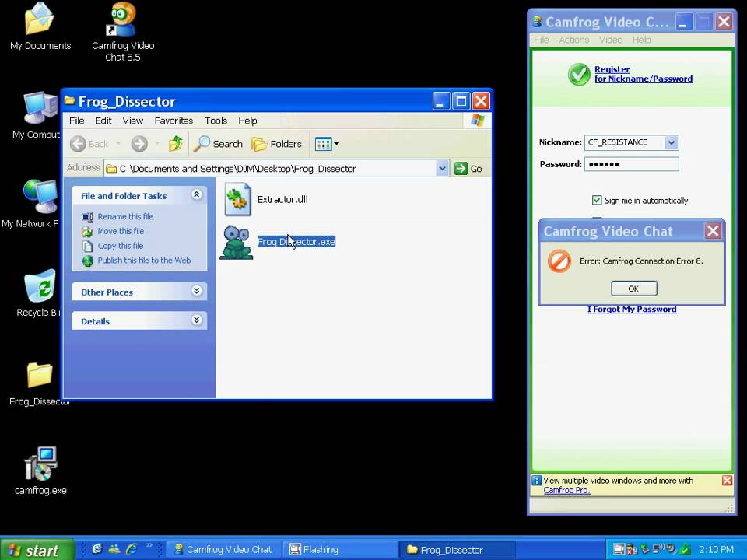Image resolution: width=747 pixels, height=560 pixels.
Task: Switch to Camfrog Video Chat taskbar button
Action: [x=223, y=550]
